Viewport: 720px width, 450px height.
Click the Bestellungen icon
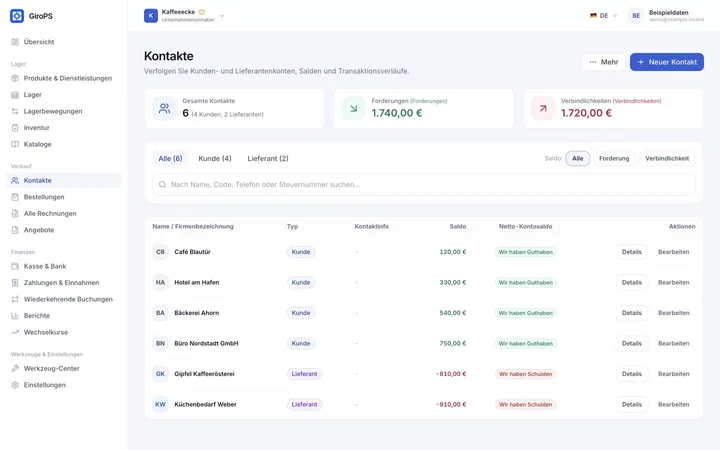(x=15, y=197)
